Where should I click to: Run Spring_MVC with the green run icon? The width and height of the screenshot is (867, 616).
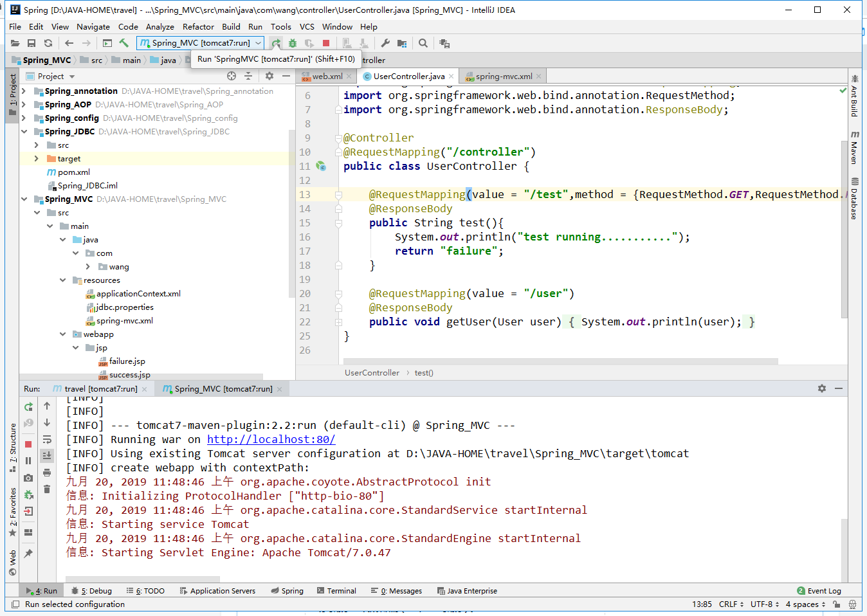(276, 43)
